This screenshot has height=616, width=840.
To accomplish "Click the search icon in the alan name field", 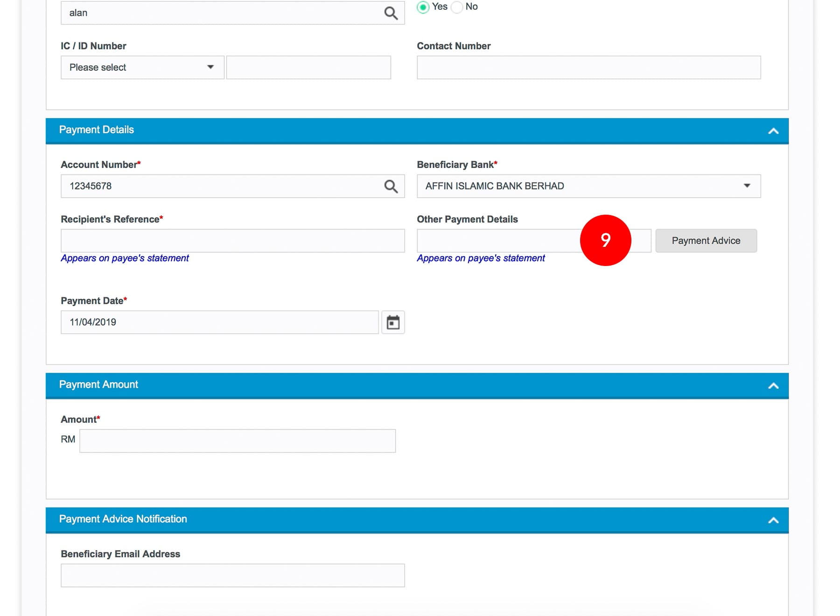I will point(391,13).
